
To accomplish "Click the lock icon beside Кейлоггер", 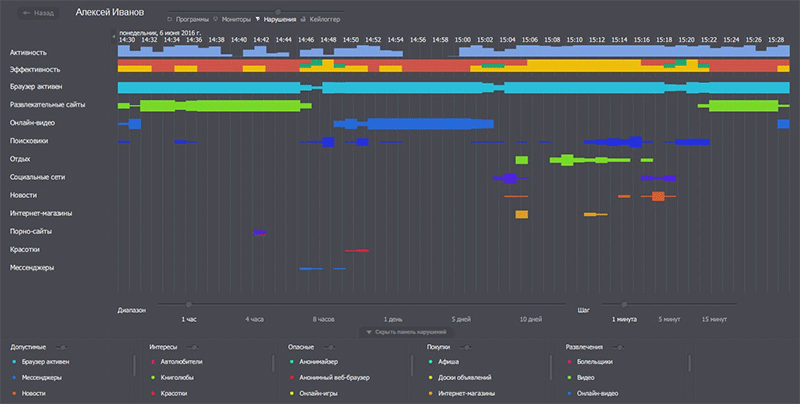I will [303, 19].
